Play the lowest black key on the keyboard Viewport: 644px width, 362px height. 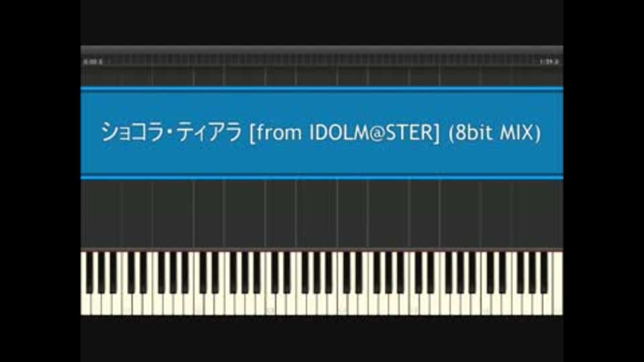[x=89, y=273]
